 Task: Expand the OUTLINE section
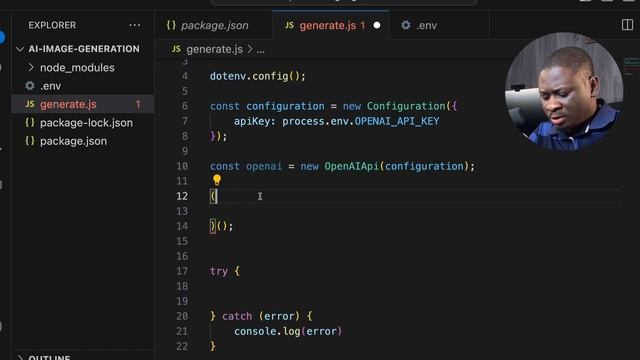(x=20, y=358)
